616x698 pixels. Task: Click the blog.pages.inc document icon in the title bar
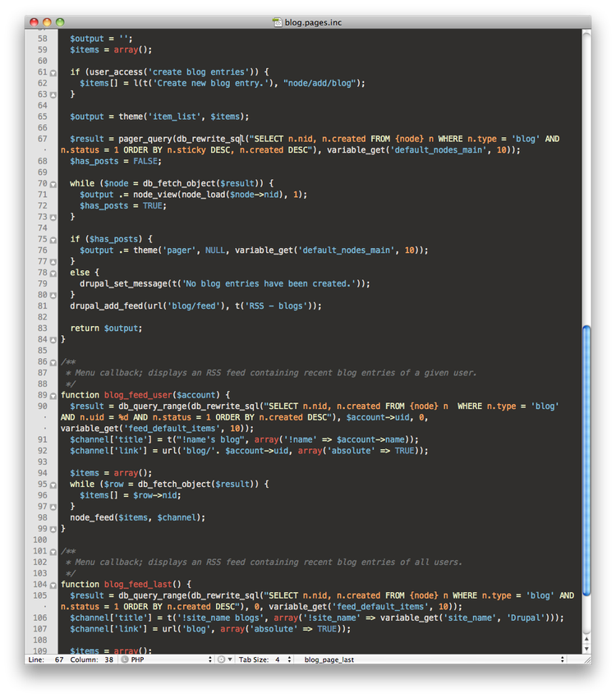tap(277, 22)
